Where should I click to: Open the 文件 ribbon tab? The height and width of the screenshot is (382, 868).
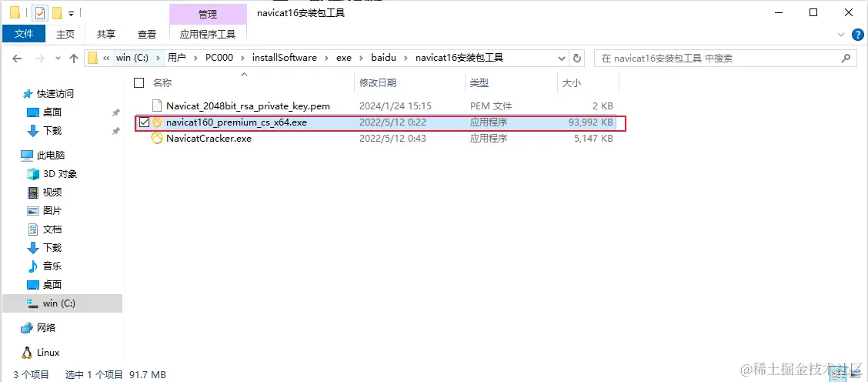point(24,34)
